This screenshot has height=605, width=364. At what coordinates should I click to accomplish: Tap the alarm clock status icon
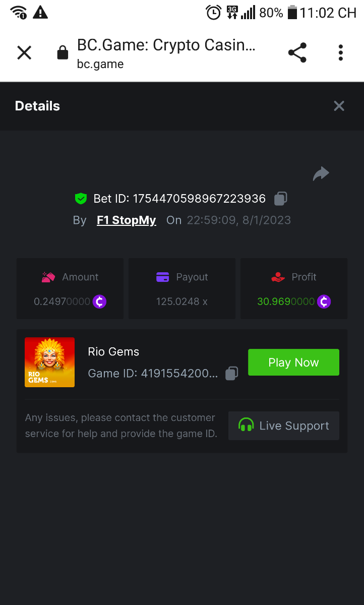click(214, 13)
